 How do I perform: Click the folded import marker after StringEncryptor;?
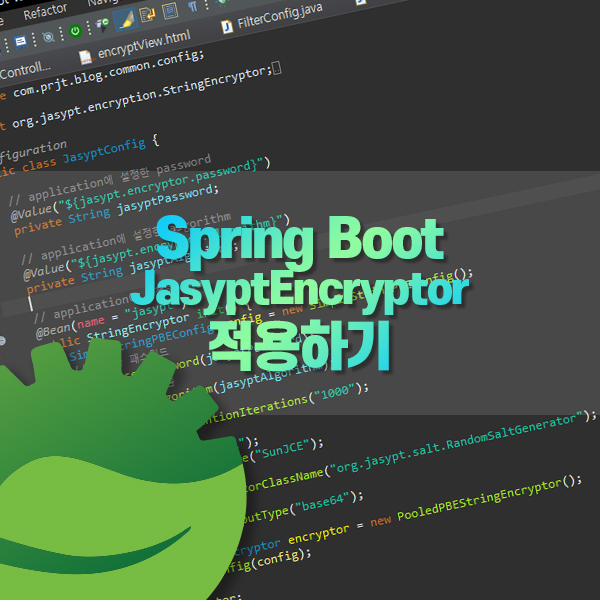pos(277,68)
